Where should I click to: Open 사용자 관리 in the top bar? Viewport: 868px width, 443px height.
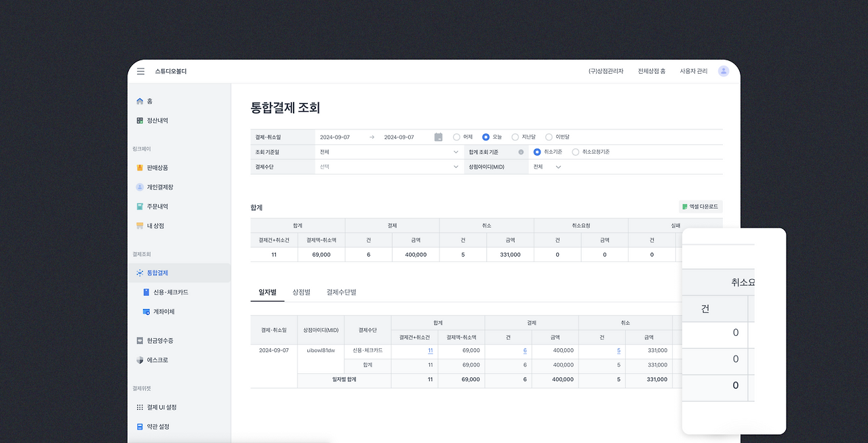694,71
